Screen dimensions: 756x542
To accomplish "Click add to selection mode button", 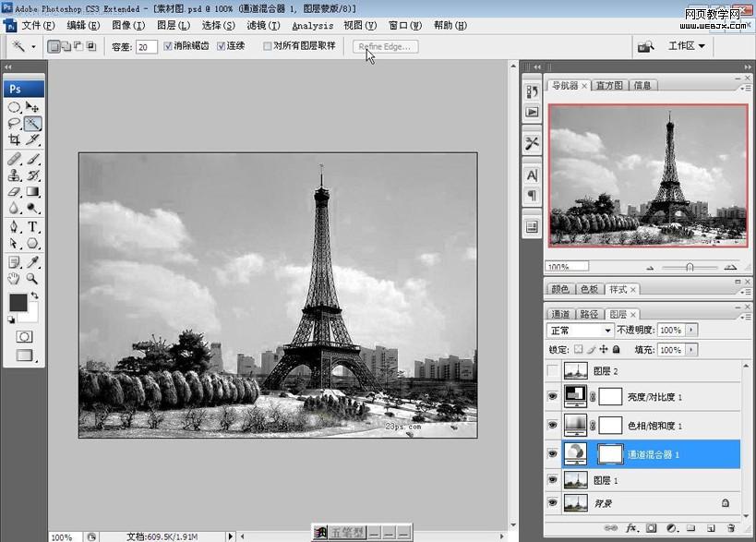I will tap(66, 46).
